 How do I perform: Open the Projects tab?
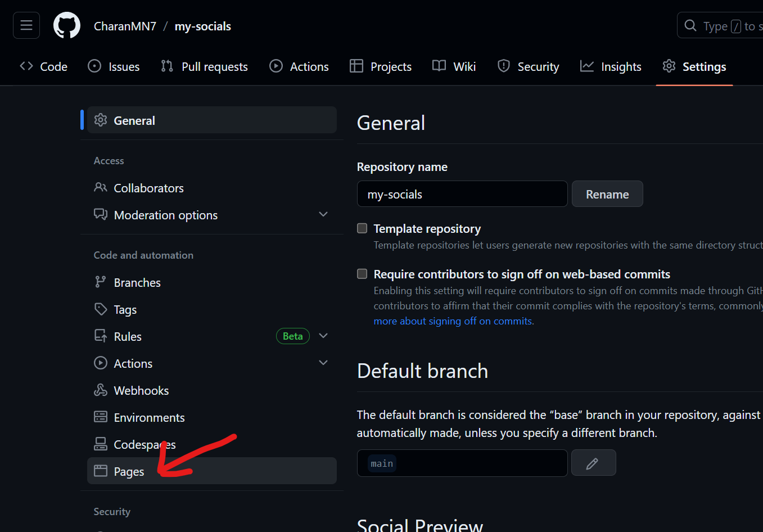click(381, 66)
